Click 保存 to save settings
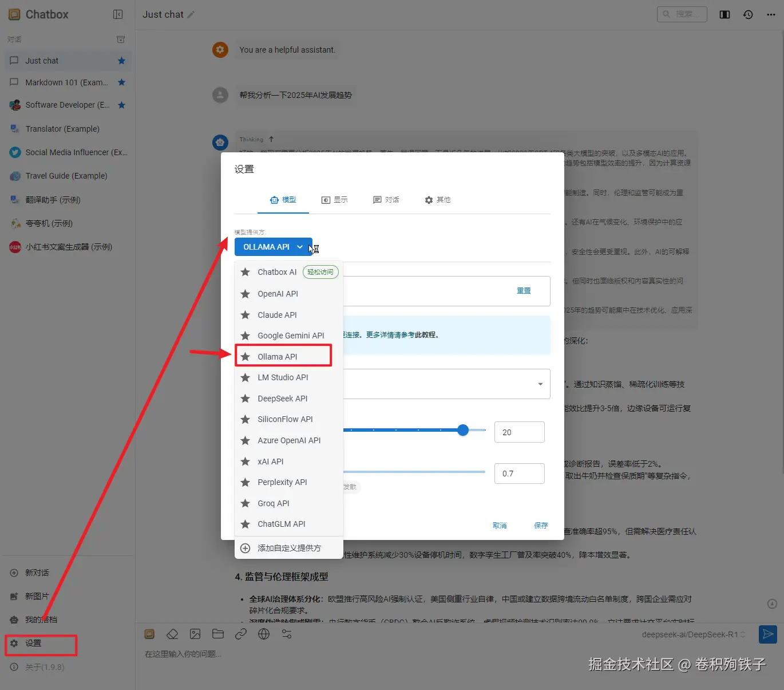Screen dimensions: 784x690 coord(541,526)
